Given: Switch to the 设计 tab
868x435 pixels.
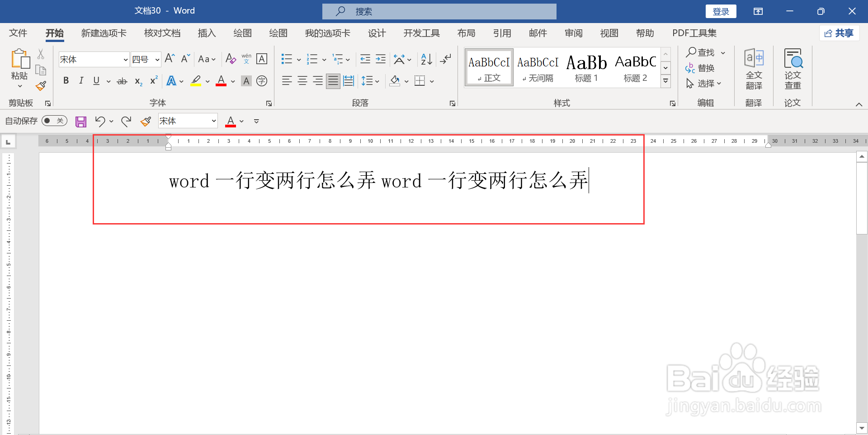Looking at the screenshot, I should (377, 33).
